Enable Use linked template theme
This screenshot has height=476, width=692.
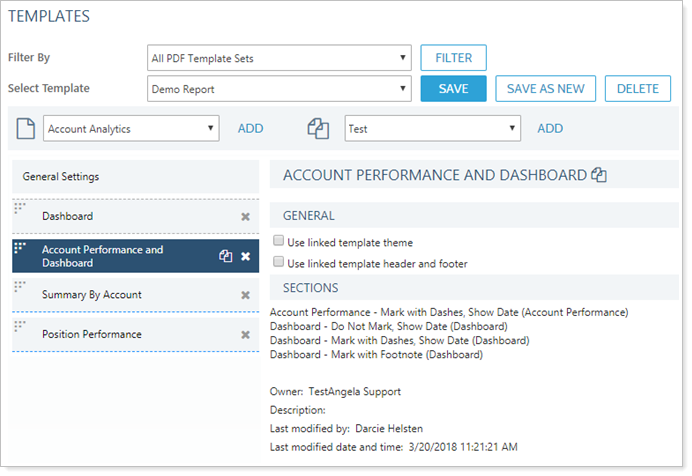click(x=278, y=242)
